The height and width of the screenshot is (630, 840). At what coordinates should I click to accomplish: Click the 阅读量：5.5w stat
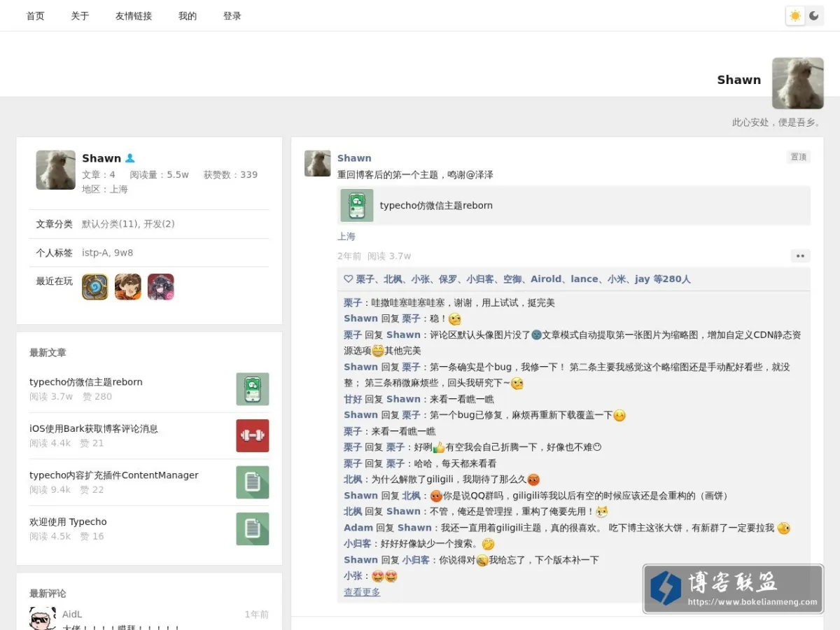pyautogui.click(x=159, y=175)
